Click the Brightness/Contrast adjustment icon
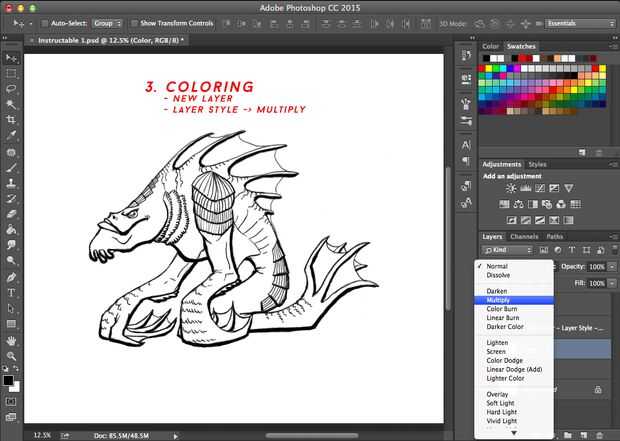 tap(511, 188)
